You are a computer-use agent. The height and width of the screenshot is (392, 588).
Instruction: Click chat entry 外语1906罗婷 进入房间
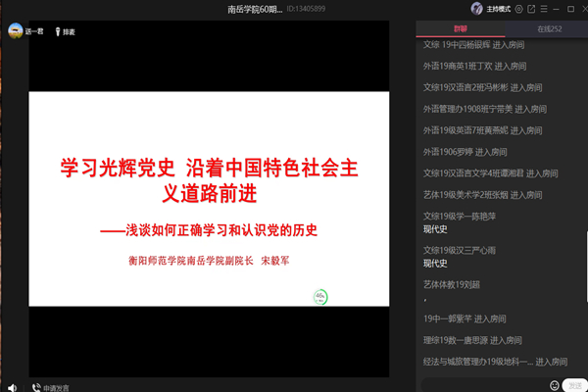pos(465,152)
